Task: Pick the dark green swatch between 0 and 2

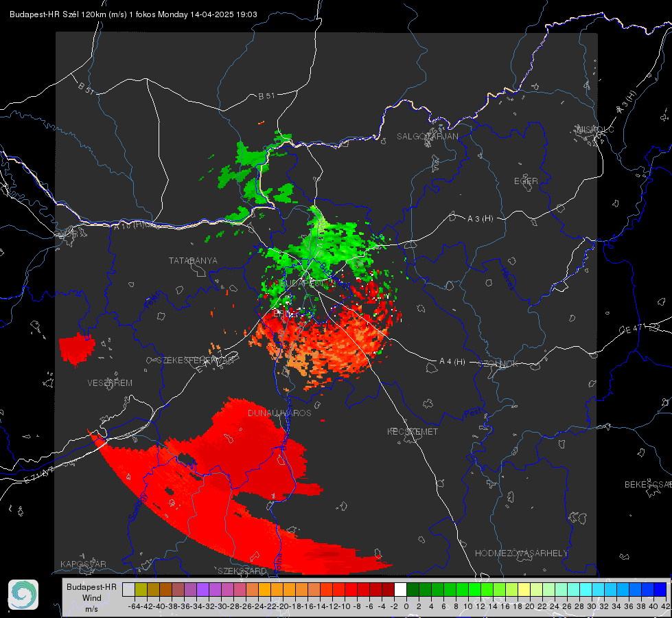Action: [413, 590]
